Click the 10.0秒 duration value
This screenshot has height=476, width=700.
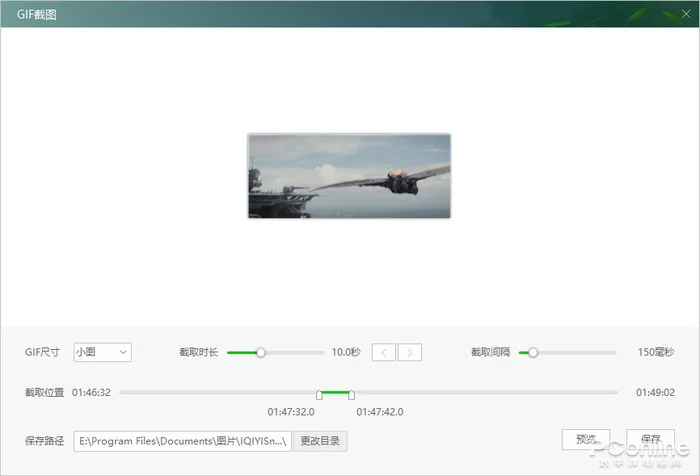(346, 352)
